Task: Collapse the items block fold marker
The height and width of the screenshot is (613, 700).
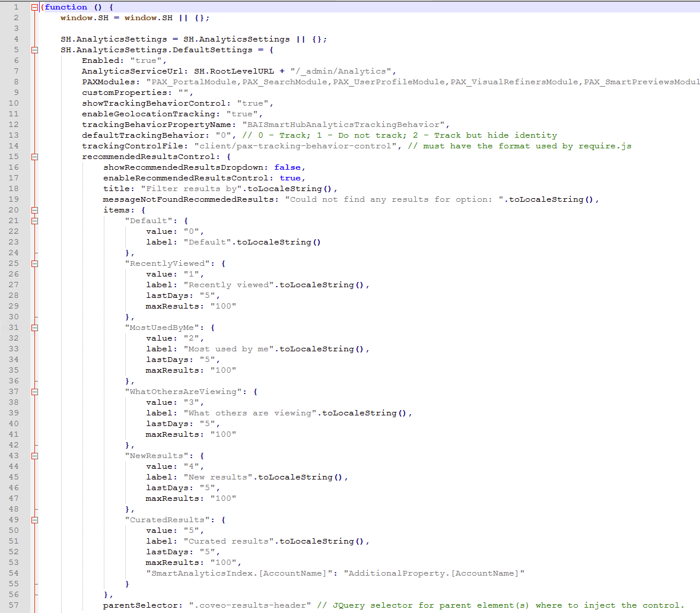Action: pos(34,210)
